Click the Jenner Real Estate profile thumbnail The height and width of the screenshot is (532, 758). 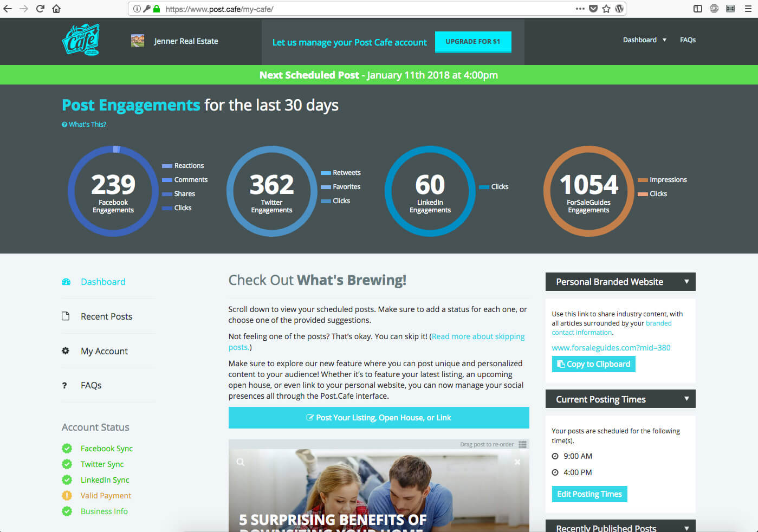coord(138,41)
